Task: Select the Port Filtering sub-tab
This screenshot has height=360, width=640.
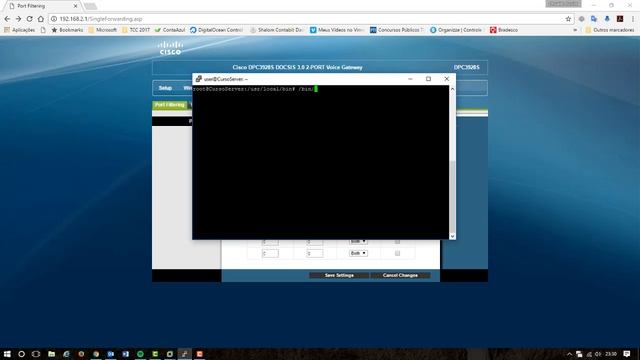Action: pyautogui.click(x=170, y=105)
